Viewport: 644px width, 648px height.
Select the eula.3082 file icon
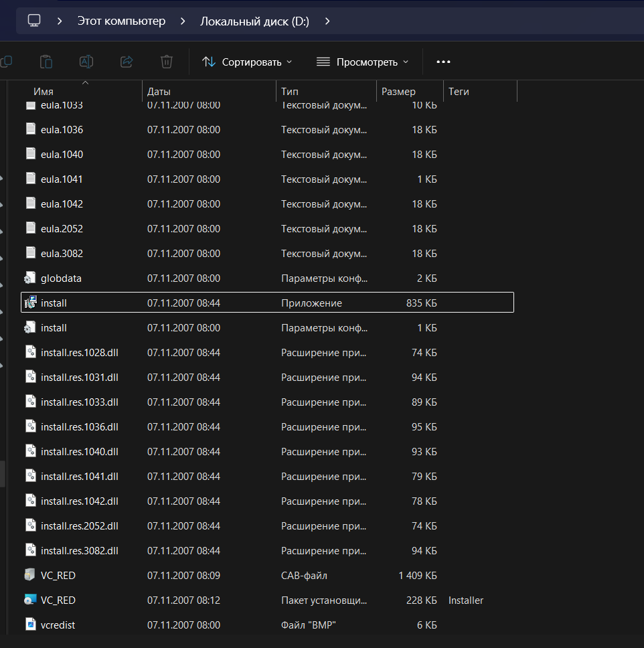coord(31,253)
